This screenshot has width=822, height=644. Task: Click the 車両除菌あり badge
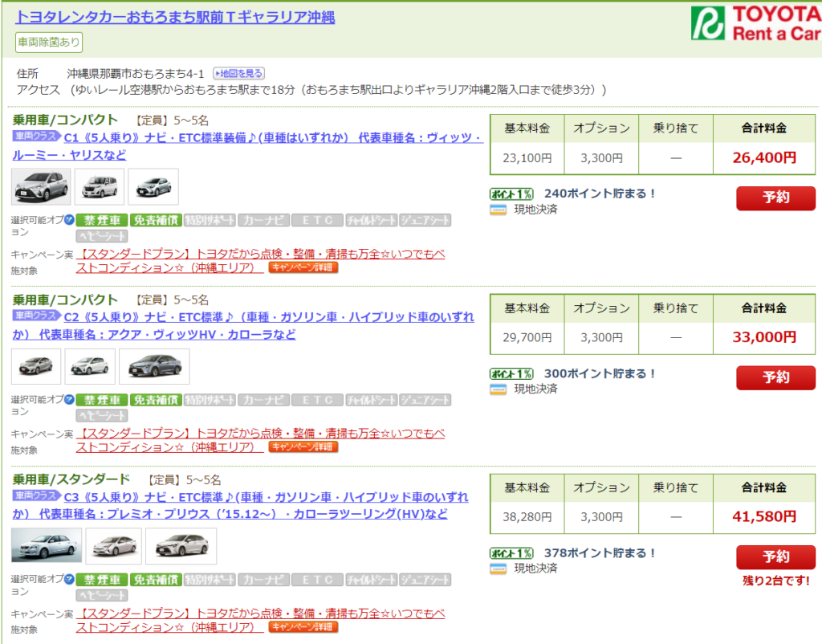pos(49,43)
